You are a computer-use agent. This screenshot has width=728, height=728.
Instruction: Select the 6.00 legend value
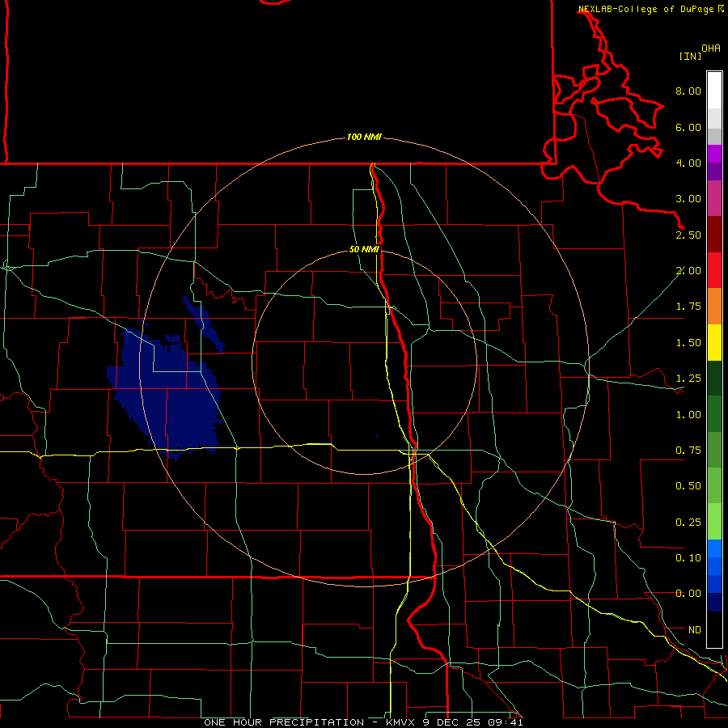pyautogui.click(x=688, y=127)
